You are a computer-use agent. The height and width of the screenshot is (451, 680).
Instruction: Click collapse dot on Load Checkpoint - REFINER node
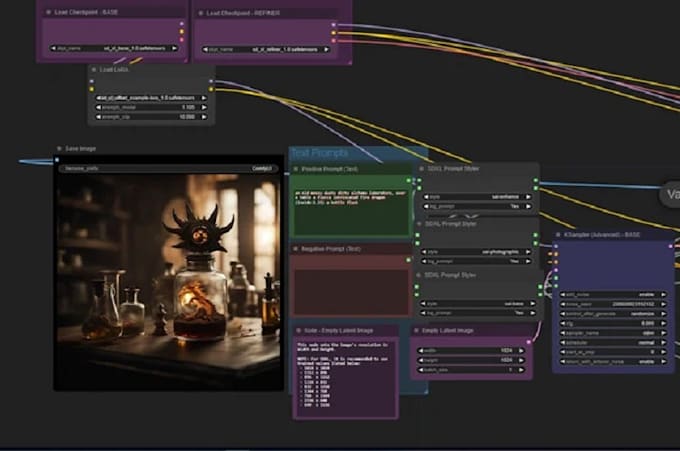coord(201,12)
